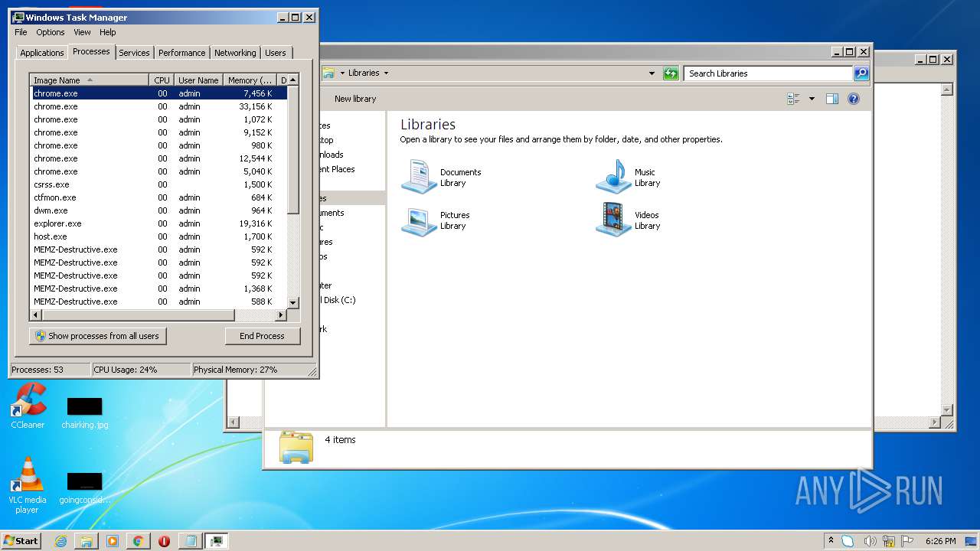Image resolution: width=980 pixels, height=551 pixels.
Task: Toggle the preview pane icon
Action: point(832,99)
